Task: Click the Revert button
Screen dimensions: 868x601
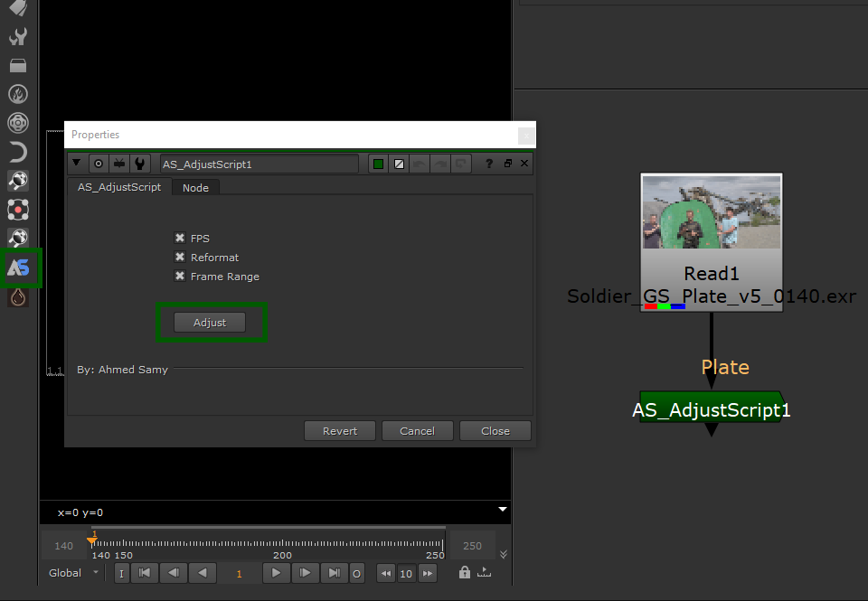Action: (x=340, y=431)
